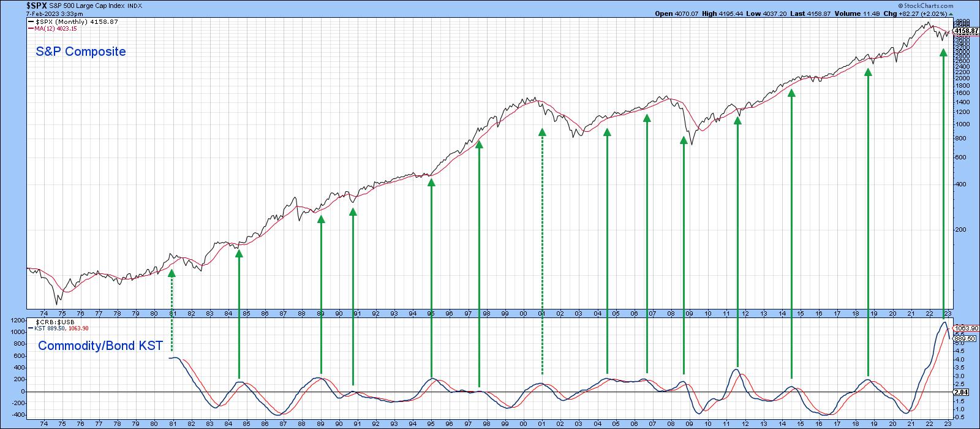Viewport: 980px width, 429px height.
Task: Click the green up-triangle beside Chg value
Action: [x=950, y=13]
